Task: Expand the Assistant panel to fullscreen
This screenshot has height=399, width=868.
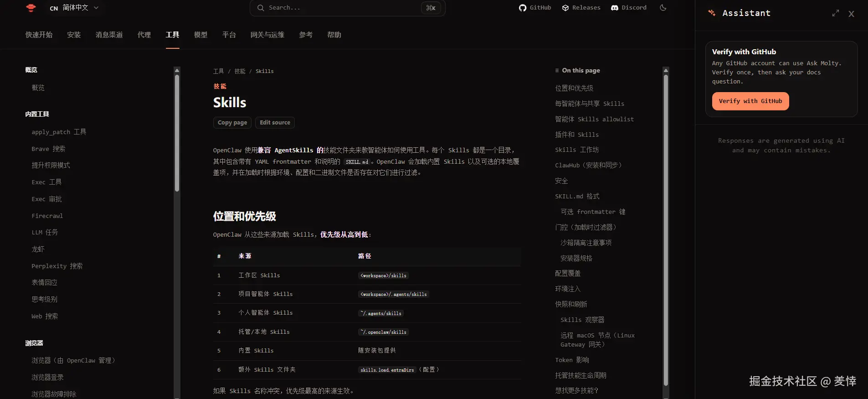Action: tap(835, 14)
